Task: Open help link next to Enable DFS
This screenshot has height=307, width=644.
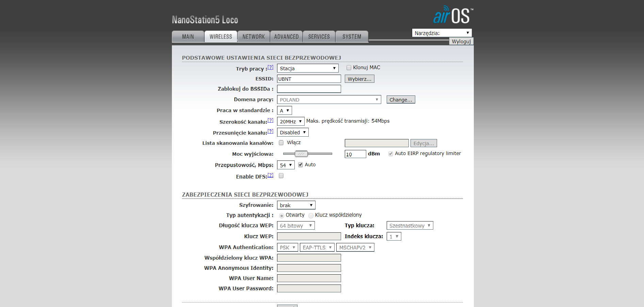Action: pyautogui.click(x=270, y=175)
